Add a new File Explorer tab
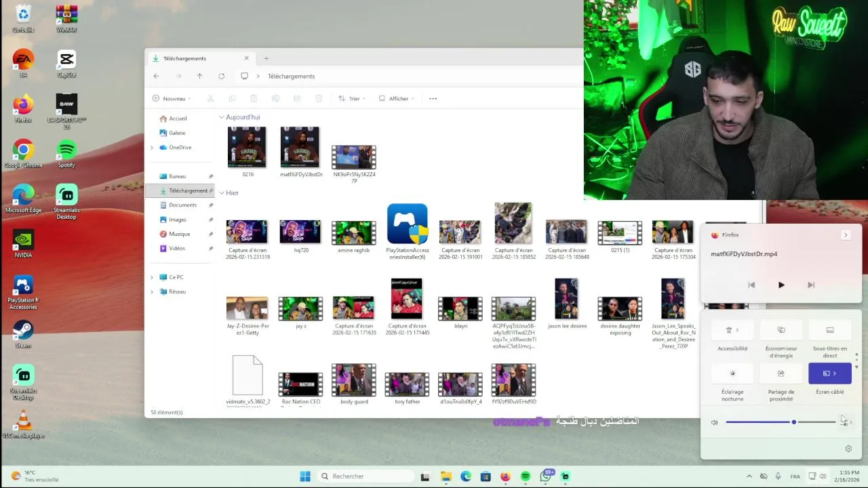Image resolution: width=868 pixels, height=488 pixels. [x=266, y=58]
